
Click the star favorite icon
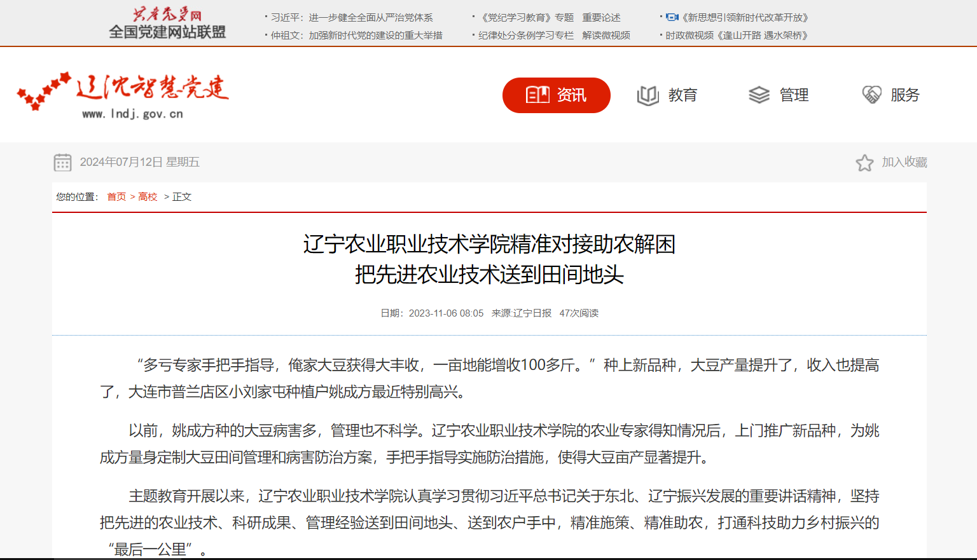coord(864,163)
